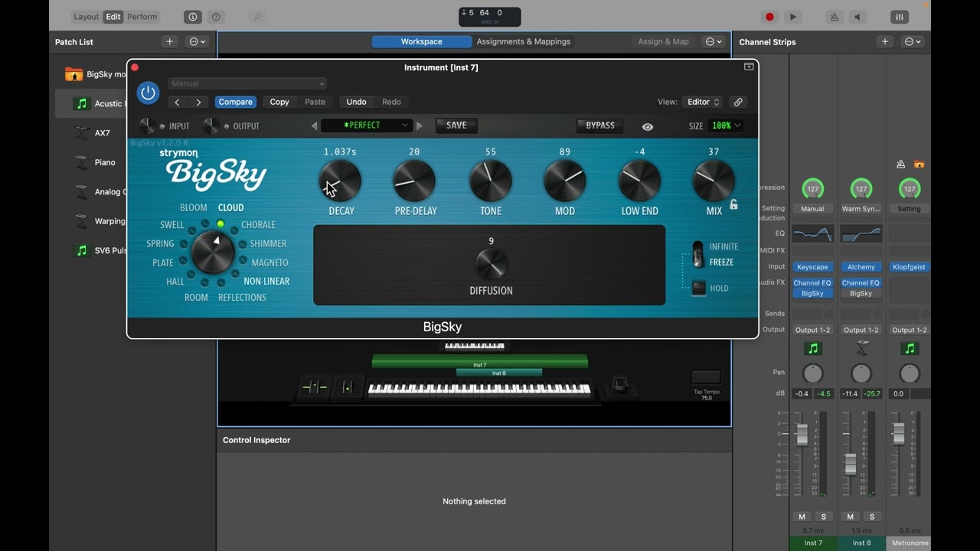Click the plugin link chain icon
The height and width of the screenshot is (551, 980).
coord(738,102)
